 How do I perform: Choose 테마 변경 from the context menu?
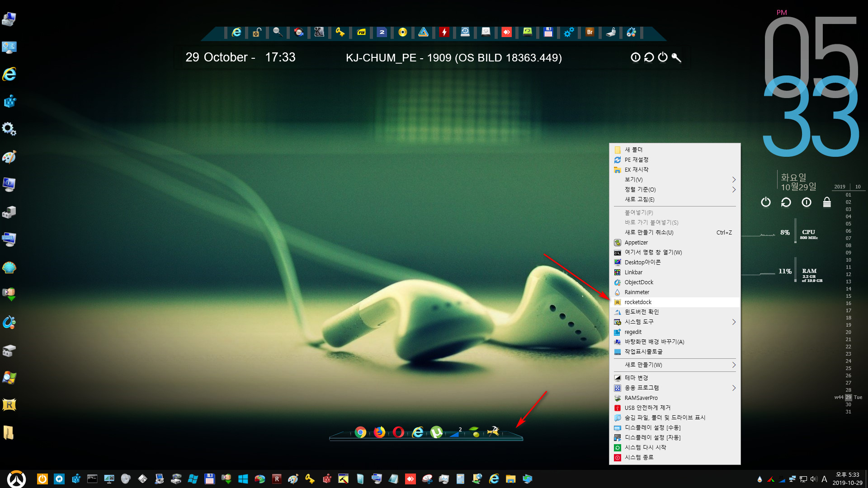click(675, 378)
